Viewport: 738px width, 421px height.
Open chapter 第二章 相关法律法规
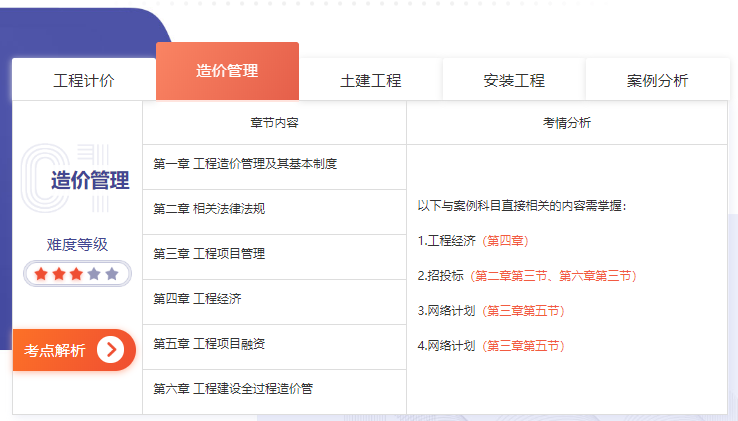pos(209,209)
